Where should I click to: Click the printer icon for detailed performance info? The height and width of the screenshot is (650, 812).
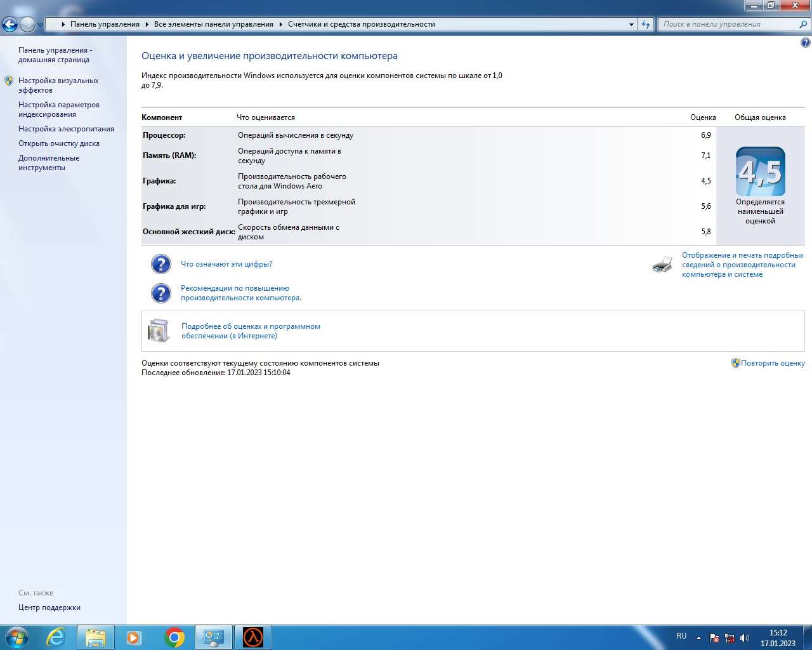click(662, 265)
